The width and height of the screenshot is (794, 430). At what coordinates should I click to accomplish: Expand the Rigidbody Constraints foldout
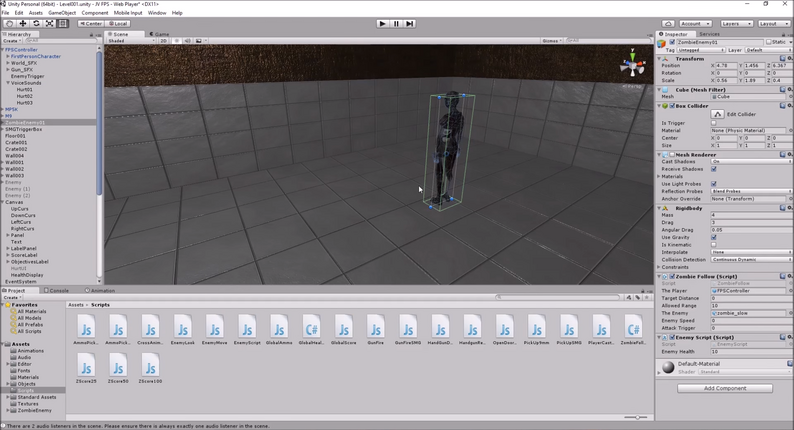[x=659, y=267]
